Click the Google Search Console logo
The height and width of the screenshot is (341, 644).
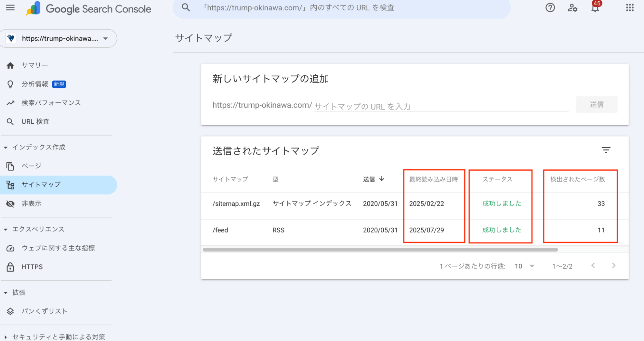(87, 9)
